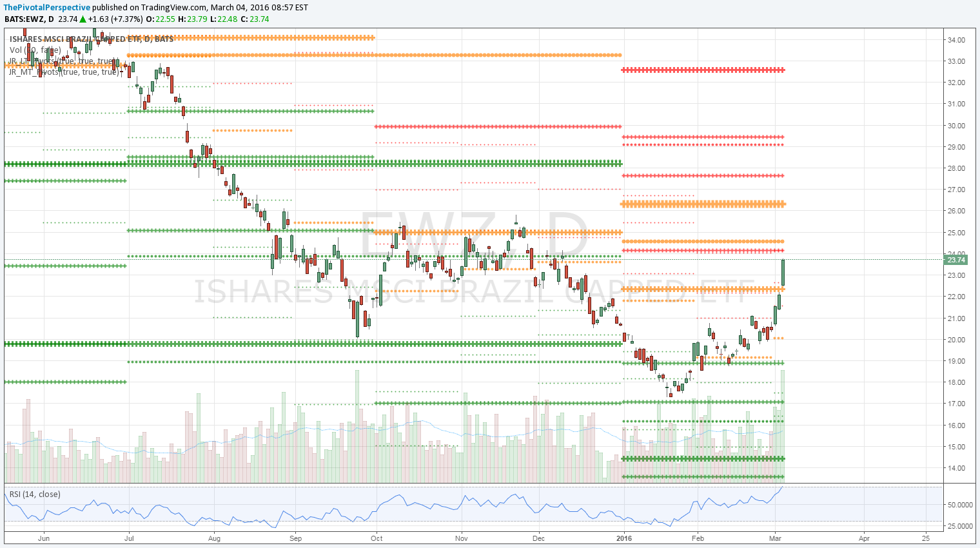The height and width of the screenshot is (548, 980).
Task: Click the 25 date label on time axis
Action: pos(926,538)
